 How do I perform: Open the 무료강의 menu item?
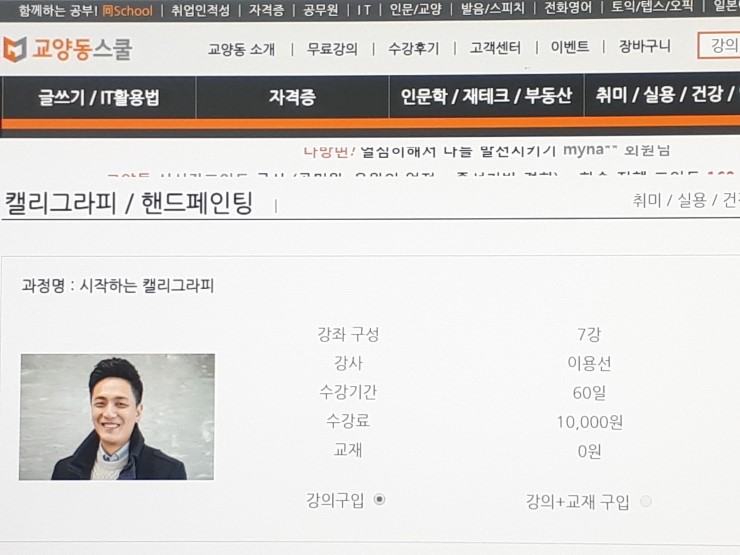[332, 49]
